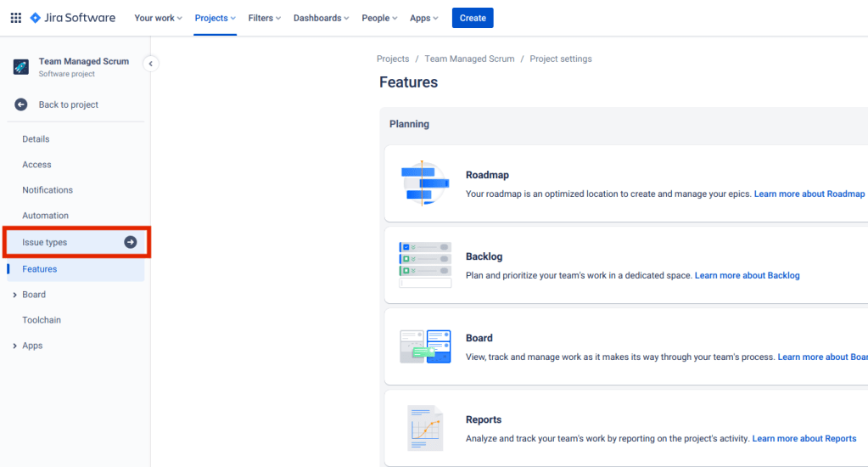Click the Reports feature illustration
This screenshot has height=467, width=868.
(x=425, y=428)
